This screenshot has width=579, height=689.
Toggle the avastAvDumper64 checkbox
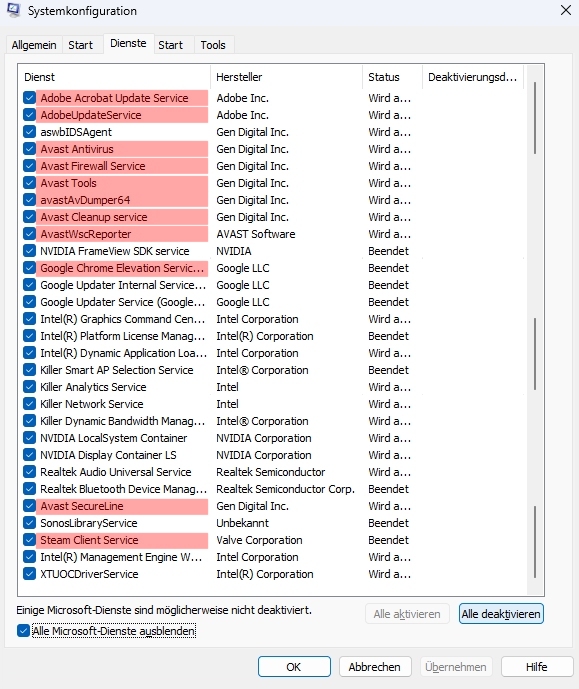[29, 200]
